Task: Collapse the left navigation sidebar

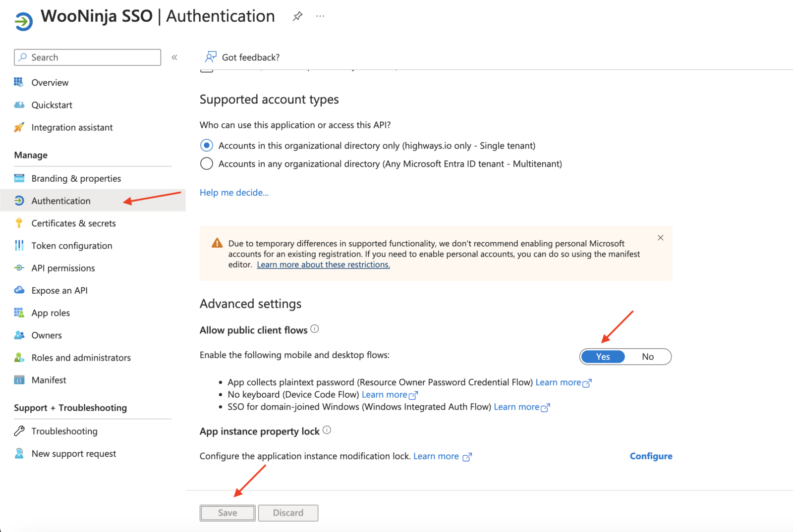Action: [174, 57]
